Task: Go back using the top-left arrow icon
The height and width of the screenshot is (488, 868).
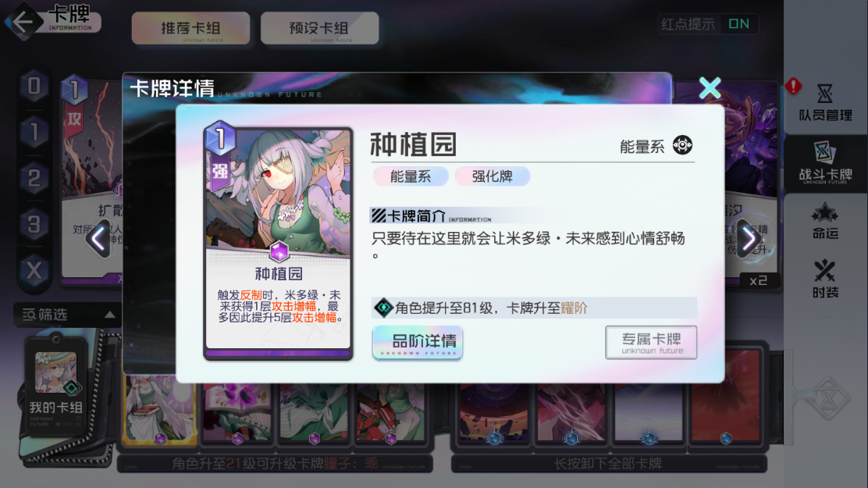Action: pyautogui.click(x=22, y=22)
